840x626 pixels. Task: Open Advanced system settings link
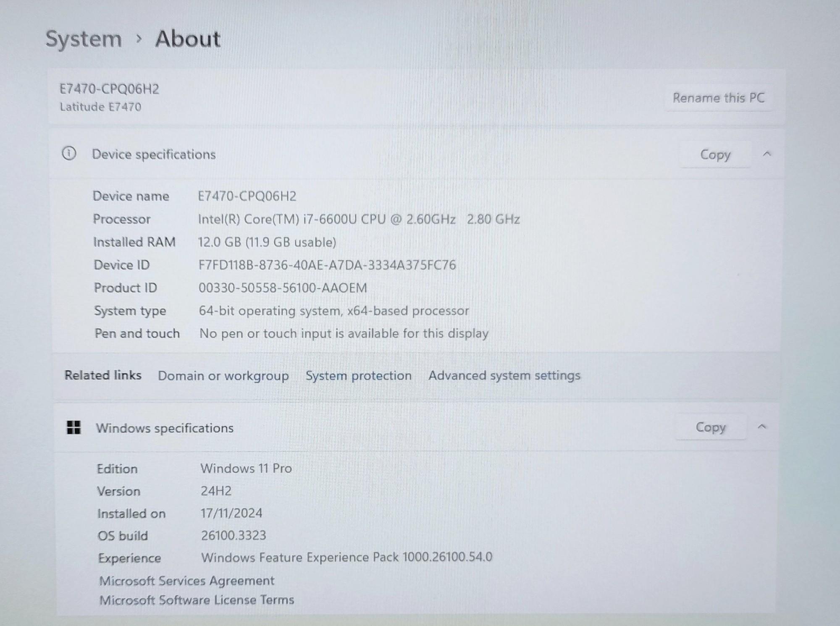tap(504, 375)
